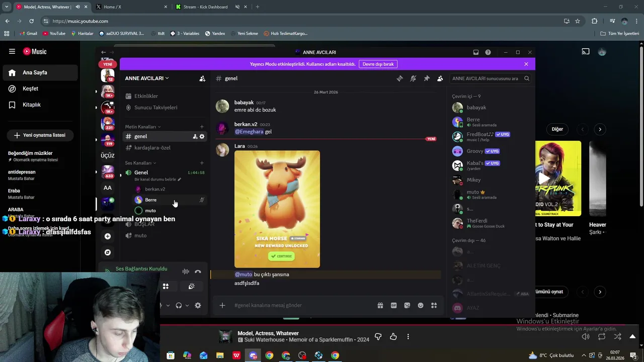Toggle notification mute bell in channel header
The width and height of the screenshot is (644, 362).
point(413,78)
